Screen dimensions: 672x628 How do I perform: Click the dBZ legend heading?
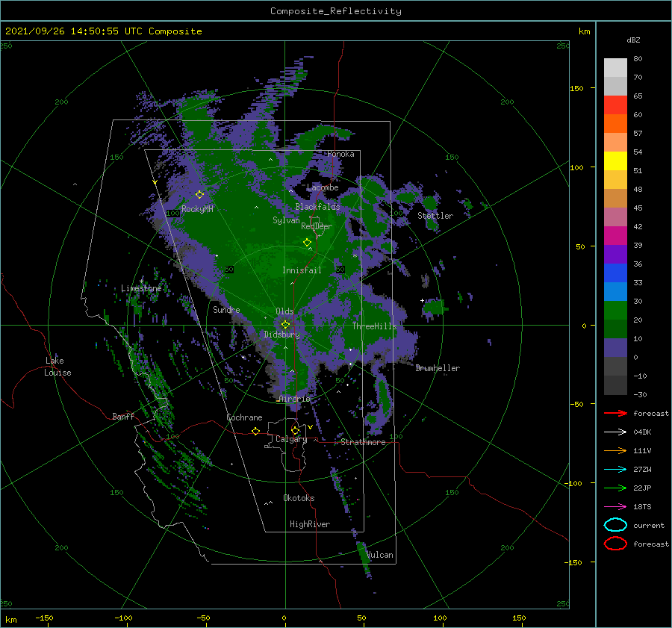tap(633, 40)
